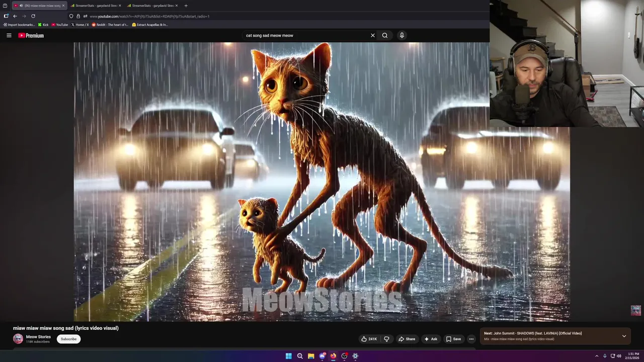This screenshot has width=644, height=362.
Task: Mute the playing tab's audio icon
Action: click(21, 6)
